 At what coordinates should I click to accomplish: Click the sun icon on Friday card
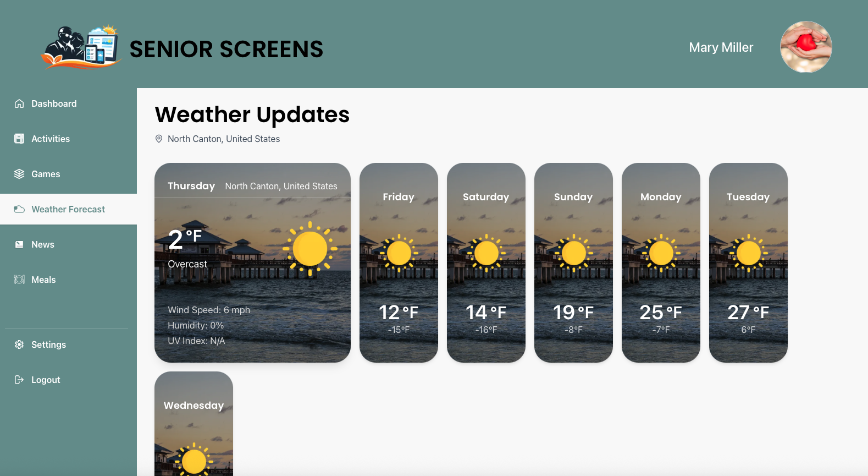click(x=399, y=253)
